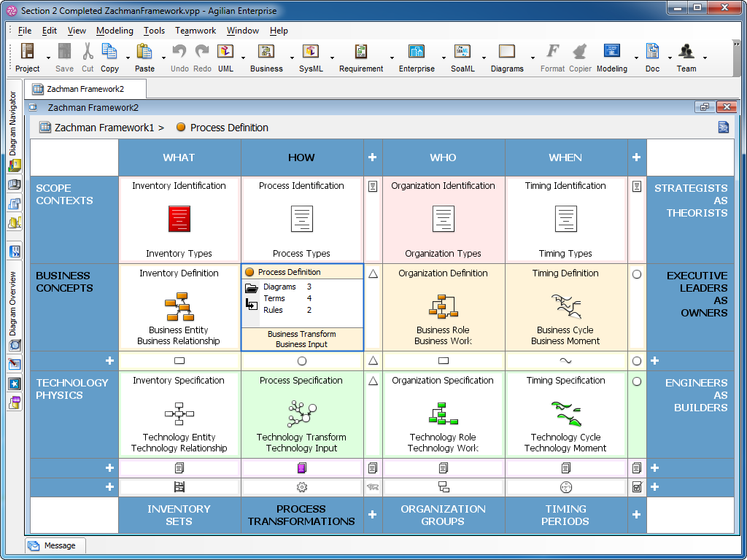Open the Help menu
This screenshot has width=747, height=560.
pyautogui.click(x=279, y=31)
